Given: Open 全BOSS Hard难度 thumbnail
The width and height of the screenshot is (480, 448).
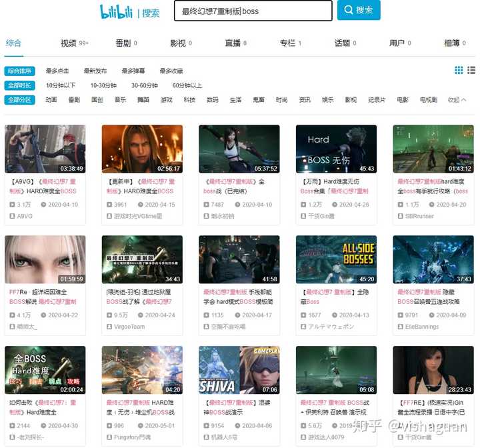Looking at the screenshot, I should click(45, 370).
